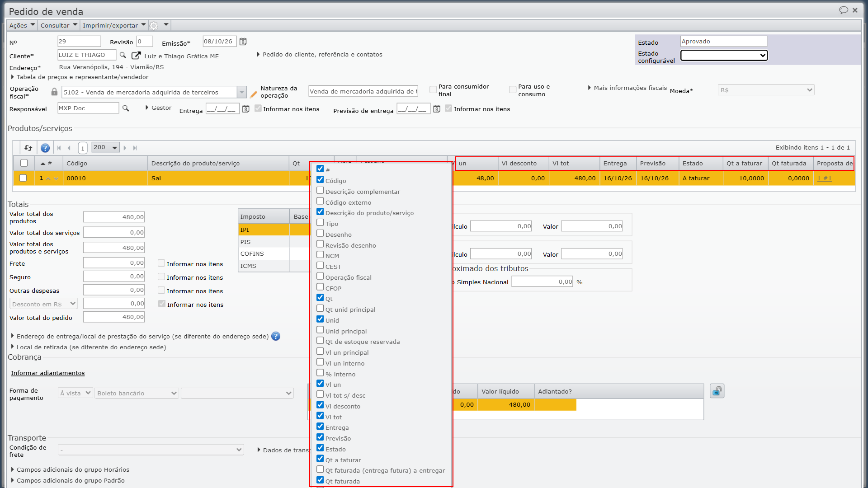Open the proposal link 1 #1

[824, 178]
